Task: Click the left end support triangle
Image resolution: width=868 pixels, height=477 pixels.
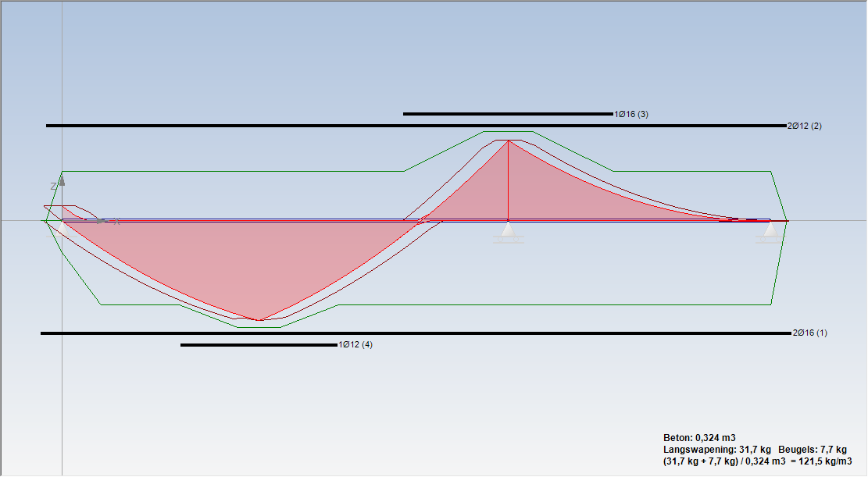Action: pos(62,229)
